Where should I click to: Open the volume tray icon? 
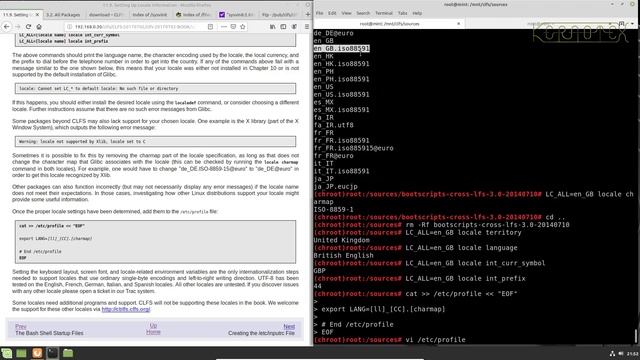(x=621, y=353)
